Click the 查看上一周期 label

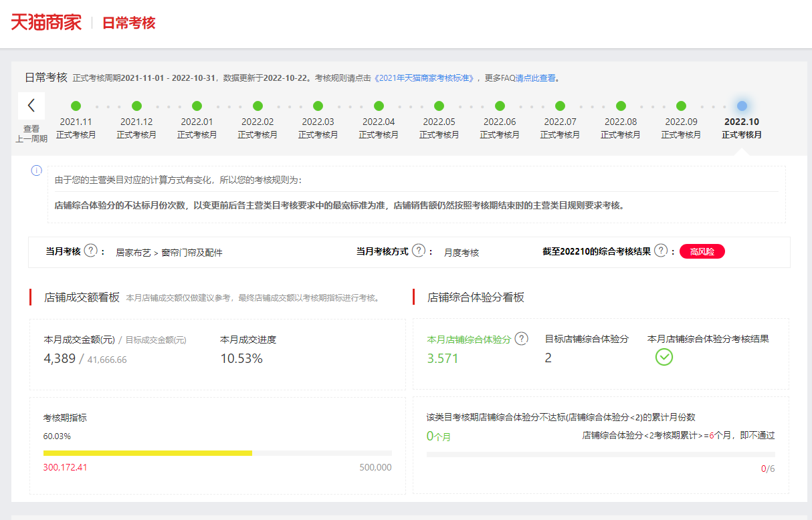31,134
